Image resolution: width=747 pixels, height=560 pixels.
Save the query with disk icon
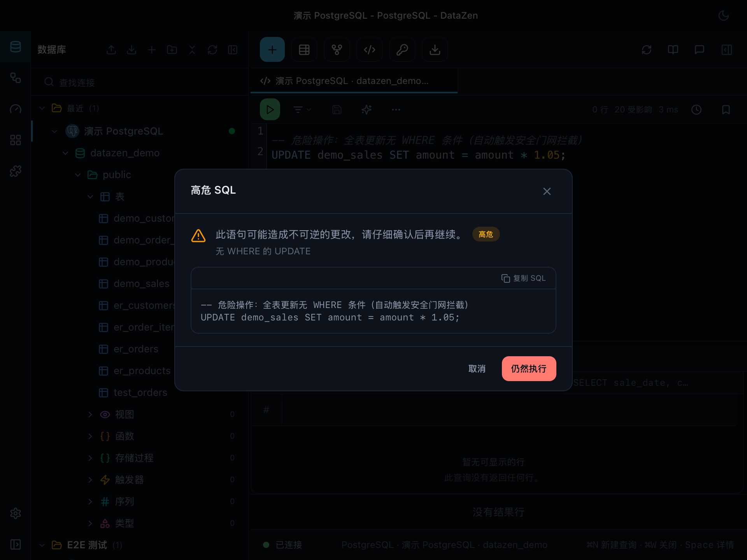pos(337,110)
